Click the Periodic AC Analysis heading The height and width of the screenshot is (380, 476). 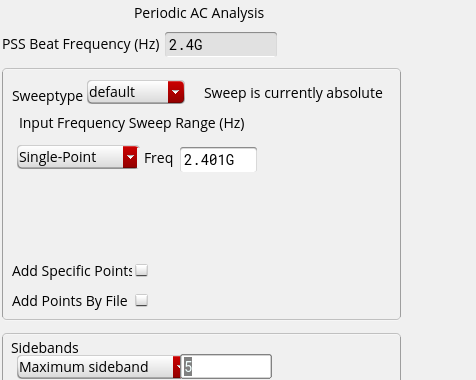coord(199,13)
